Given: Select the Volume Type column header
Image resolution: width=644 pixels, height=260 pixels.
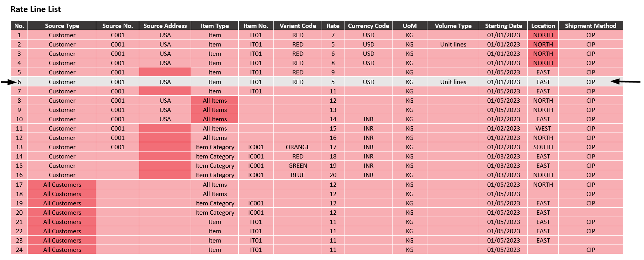Looking at the screenshot, I should 453,26.
